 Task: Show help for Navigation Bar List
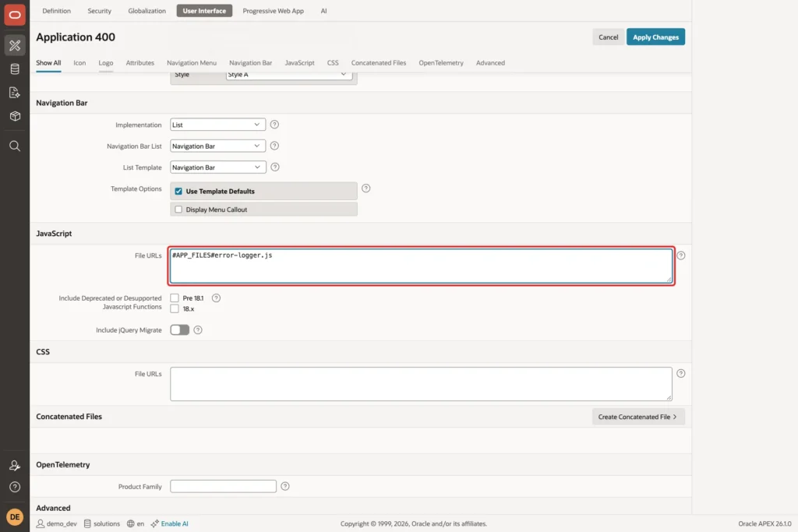[274, 146]
